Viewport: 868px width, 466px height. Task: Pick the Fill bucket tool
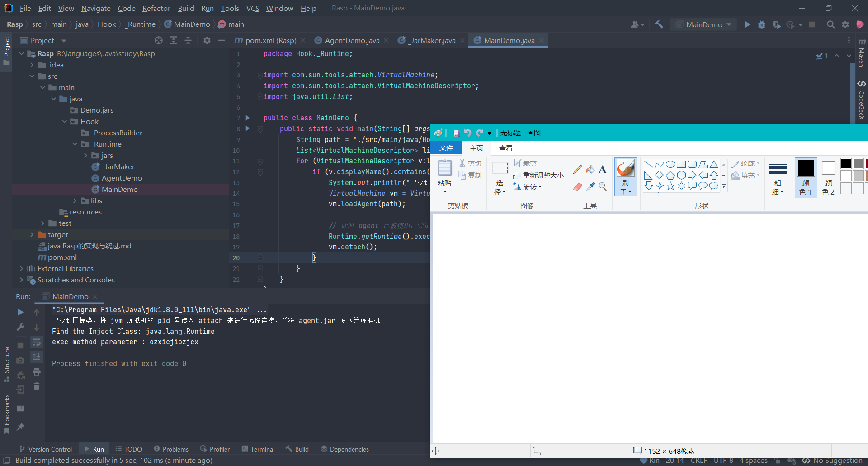click(x=590, y=170)
